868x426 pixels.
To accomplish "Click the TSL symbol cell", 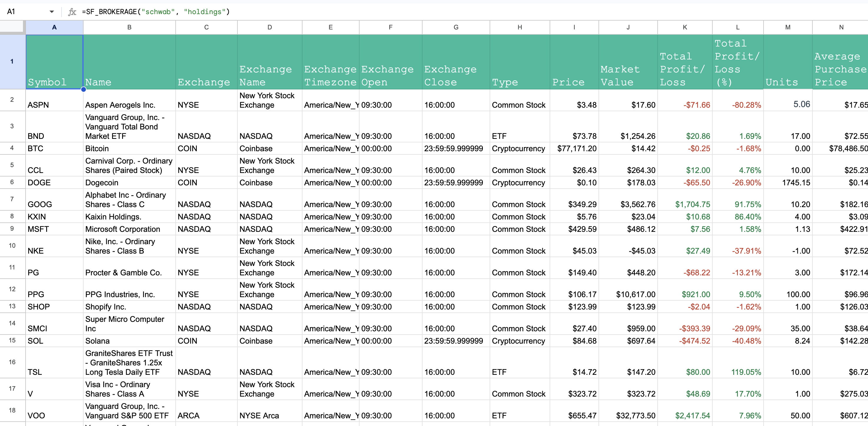I will click(x=54, y=363).
